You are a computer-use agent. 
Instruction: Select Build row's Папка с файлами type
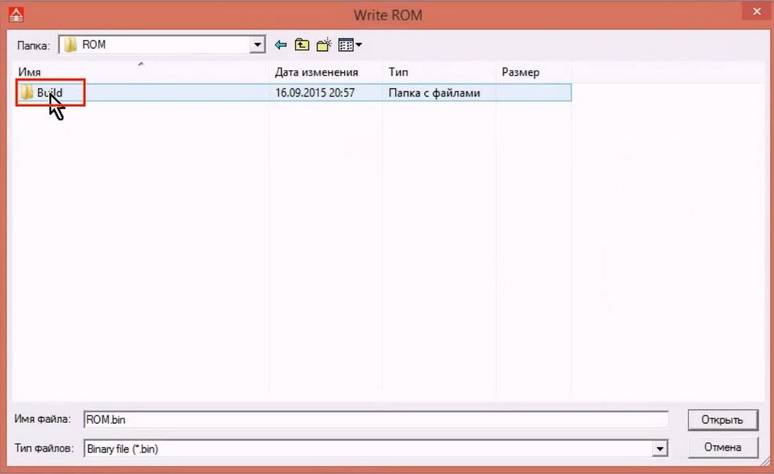coord(434,93)
